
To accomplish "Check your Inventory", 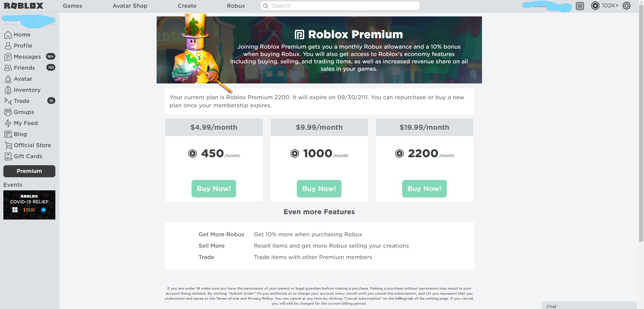I will [27, 90].
